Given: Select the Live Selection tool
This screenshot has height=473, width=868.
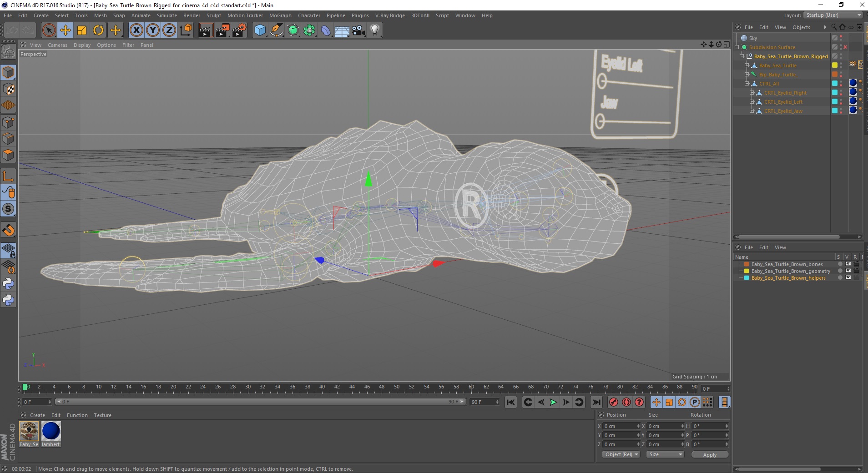Looking at the screenshot, I should tap(49, 30).
